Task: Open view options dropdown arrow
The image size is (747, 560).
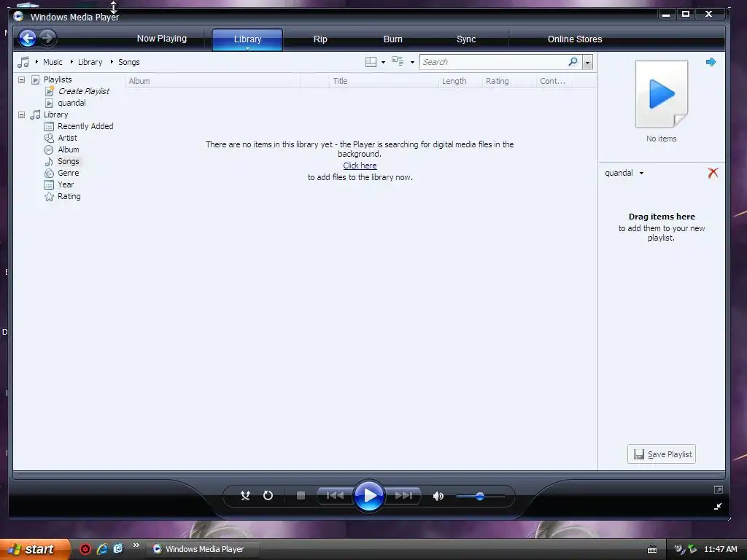Action: [412, 63]
